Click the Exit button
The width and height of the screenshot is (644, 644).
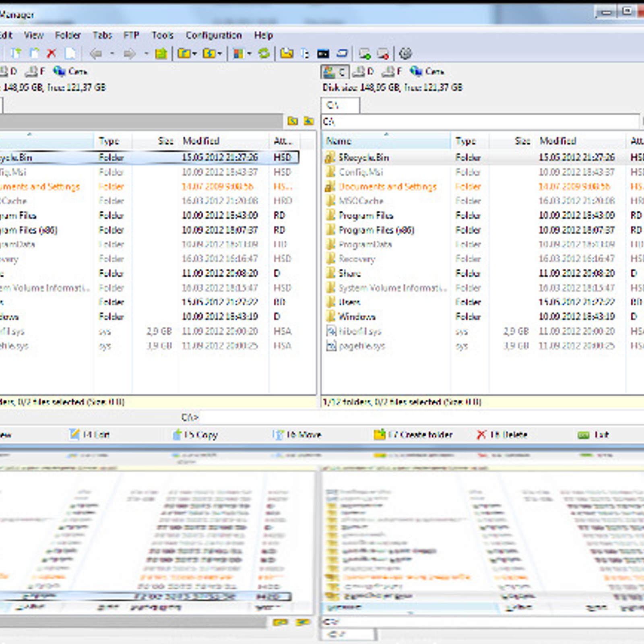(594, 435)
